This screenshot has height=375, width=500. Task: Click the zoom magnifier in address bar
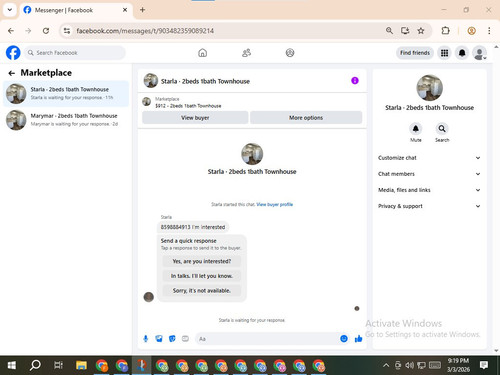pos(389,31)
